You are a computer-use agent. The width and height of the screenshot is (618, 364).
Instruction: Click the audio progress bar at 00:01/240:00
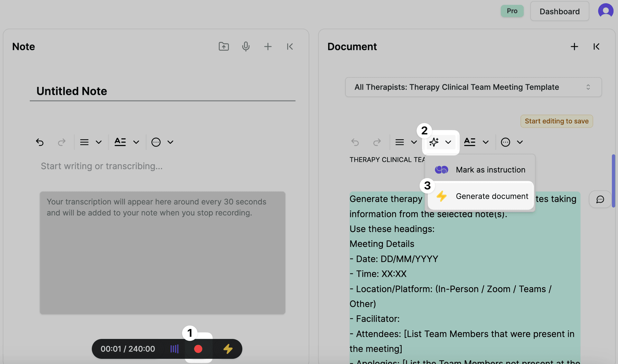pyautogui.click(x=127, y=349)
